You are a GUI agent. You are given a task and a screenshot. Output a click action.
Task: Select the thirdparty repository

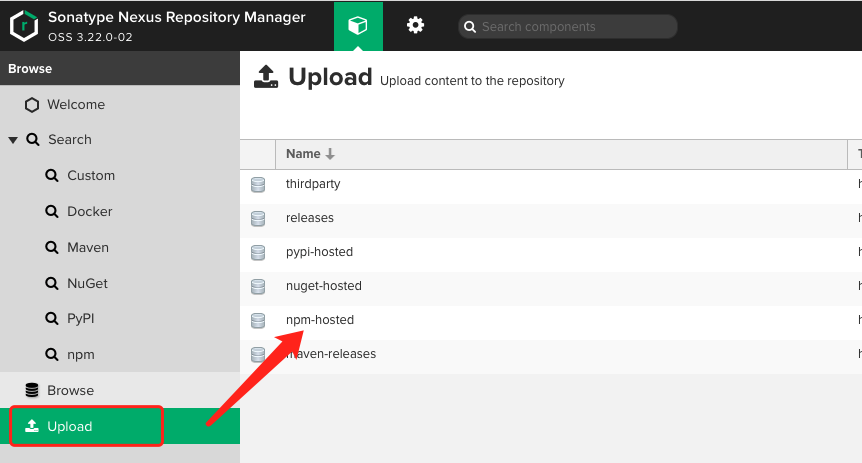313,184
